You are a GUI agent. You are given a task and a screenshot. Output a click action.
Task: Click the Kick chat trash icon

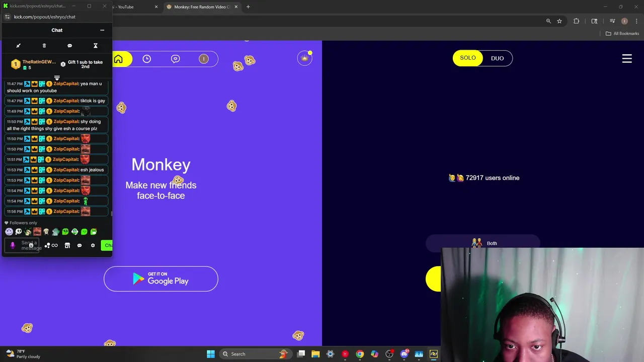coord(44,46)
